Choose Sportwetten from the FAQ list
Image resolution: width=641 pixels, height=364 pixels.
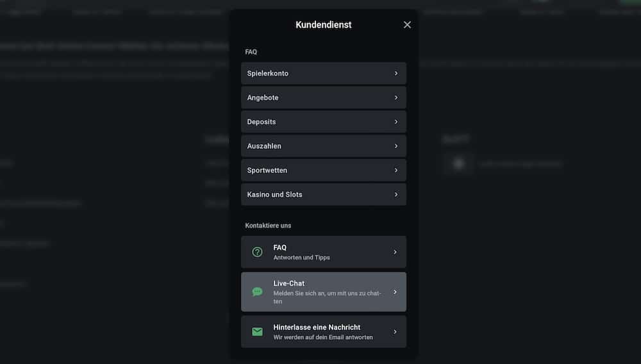323,170
